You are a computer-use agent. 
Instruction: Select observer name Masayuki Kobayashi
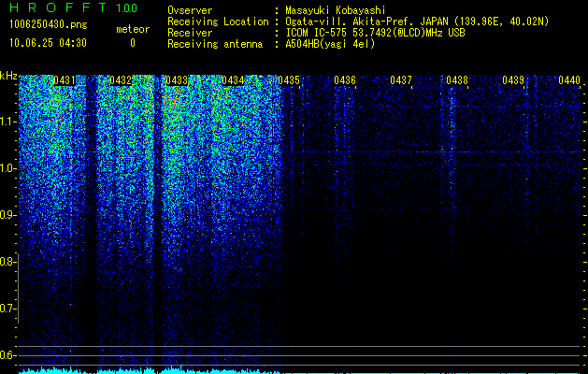point(335,10)
